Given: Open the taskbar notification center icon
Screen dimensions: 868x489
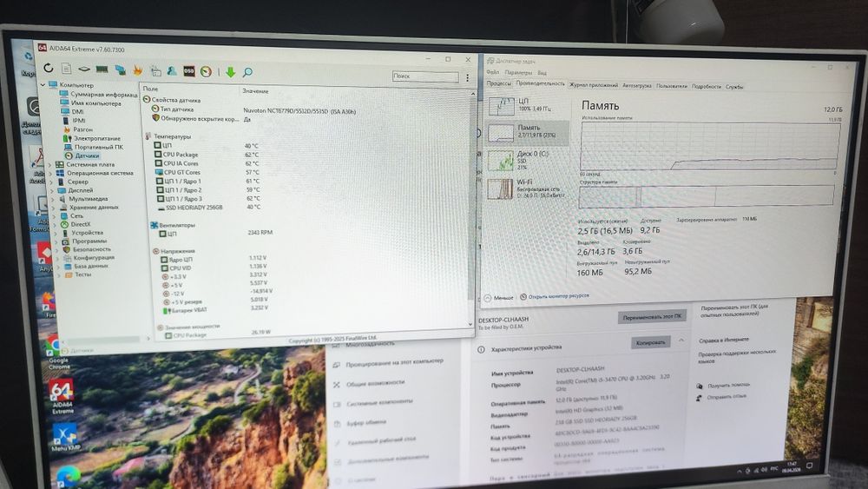Looking at the screenshot, I should point(809,466).
